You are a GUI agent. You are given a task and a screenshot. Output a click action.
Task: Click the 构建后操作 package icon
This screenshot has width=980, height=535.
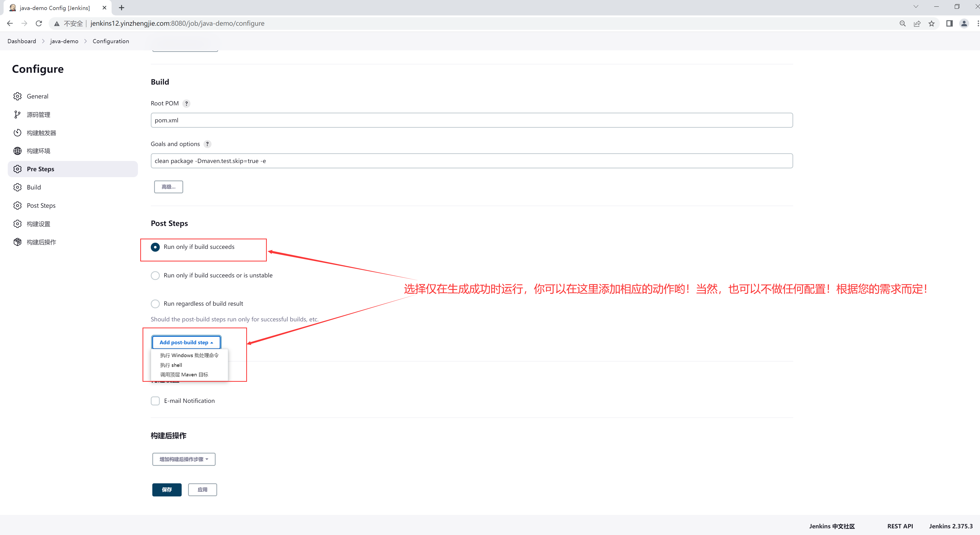coord(17,242)
